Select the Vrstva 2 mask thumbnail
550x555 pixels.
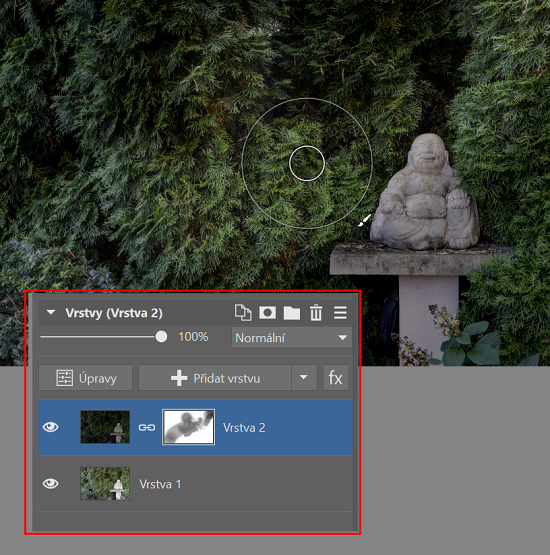(x=188, y=427)
